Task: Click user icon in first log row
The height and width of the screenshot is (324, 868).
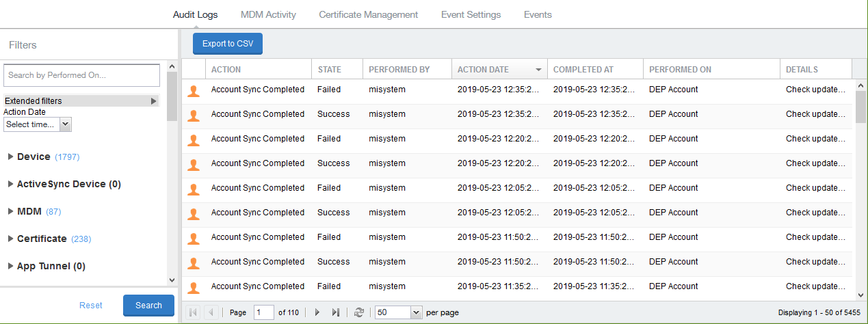Action: (x=194, y=90)
